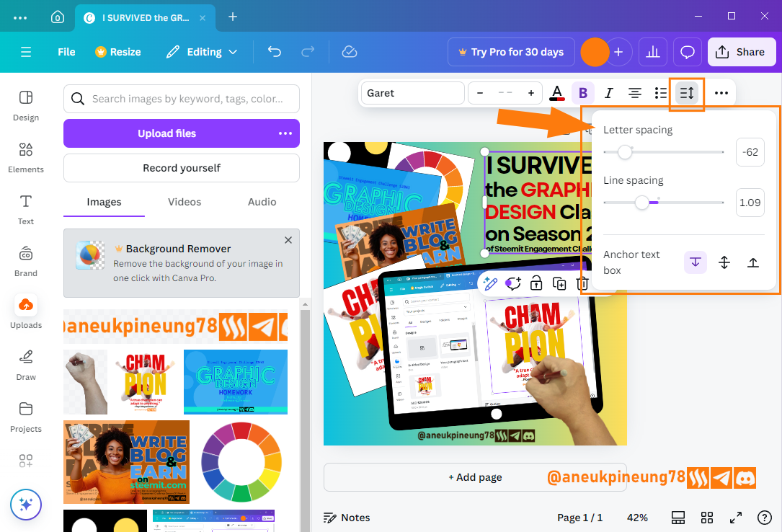Open the help question mark
Viewport: 782px width, 532px height.
(x=764, y=518)
